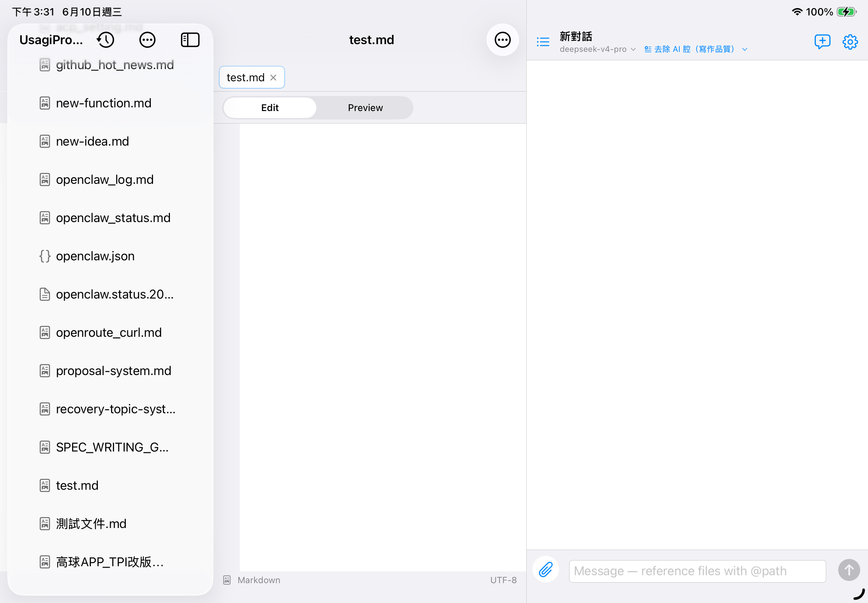Click the Markdown language label in status bar
This screenshot has height=603, width=868.
click(259, 580)
